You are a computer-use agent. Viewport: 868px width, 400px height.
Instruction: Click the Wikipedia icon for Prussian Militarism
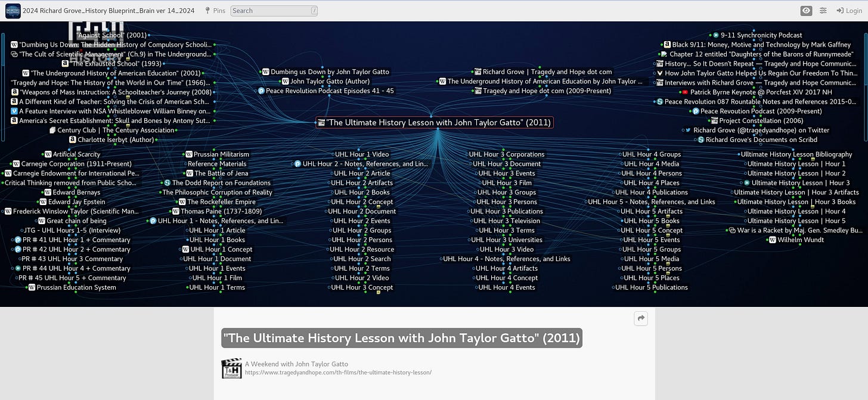pos(189,154)
